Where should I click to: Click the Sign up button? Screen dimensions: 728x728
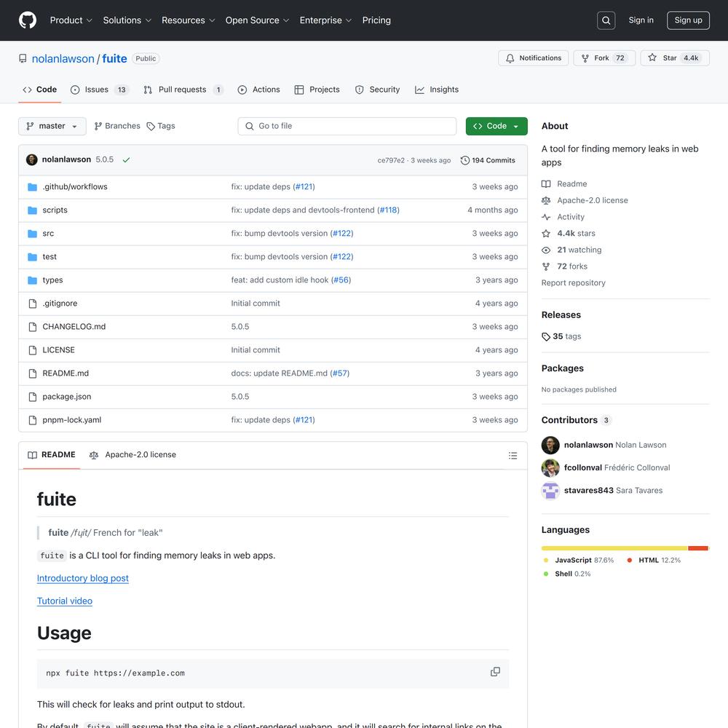(x=688, y=20)
